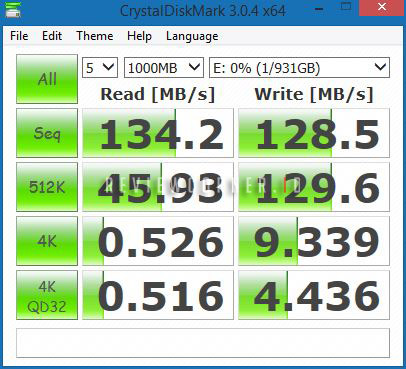Screen dimensions: 406x369
Task: Minimize the CrystalDiskMark window
Action: click(x=319, y=8)
